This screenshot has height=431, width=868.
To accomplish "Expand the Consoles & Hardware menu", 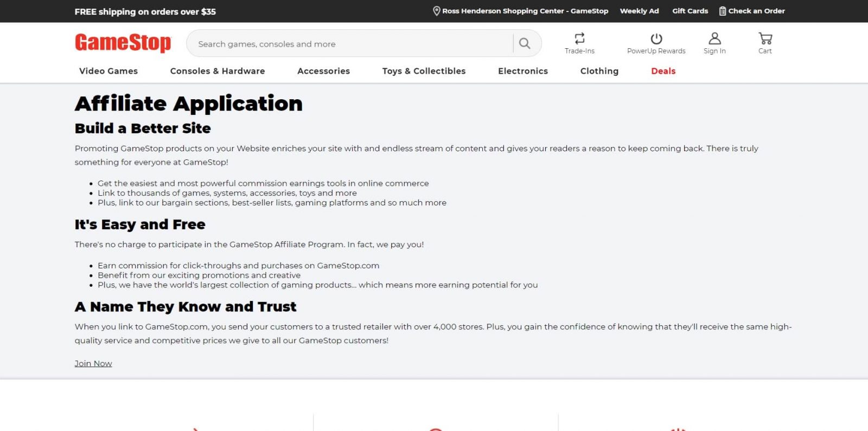I will click(218, 71).
